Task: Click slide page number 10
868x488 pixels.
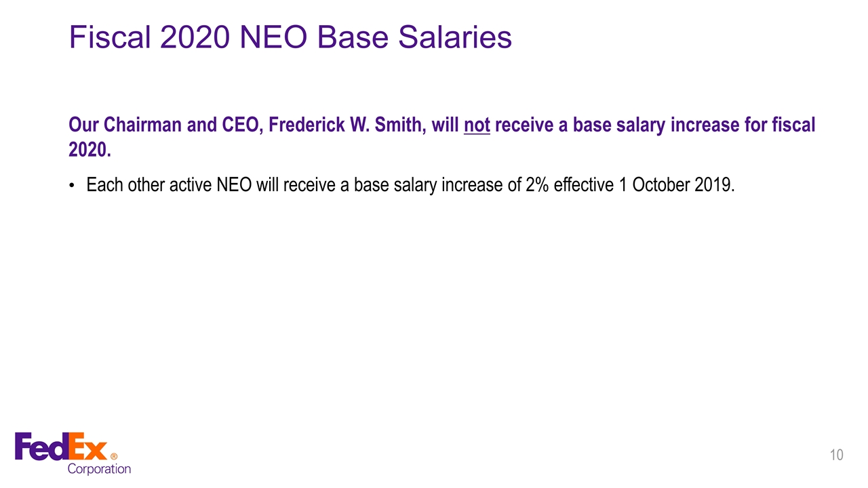Action: [x=837, y=455]
